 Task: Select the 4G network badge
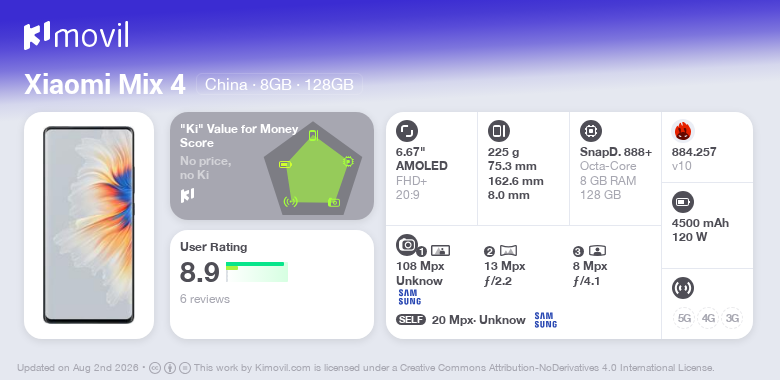708,318
